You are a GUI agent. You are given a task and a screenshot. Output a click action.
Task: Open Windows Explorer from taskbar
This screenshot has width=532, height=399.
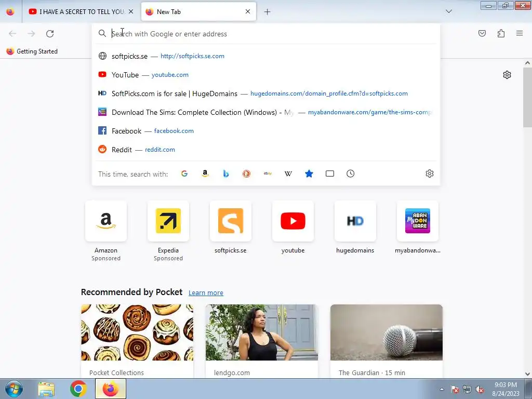46,389
